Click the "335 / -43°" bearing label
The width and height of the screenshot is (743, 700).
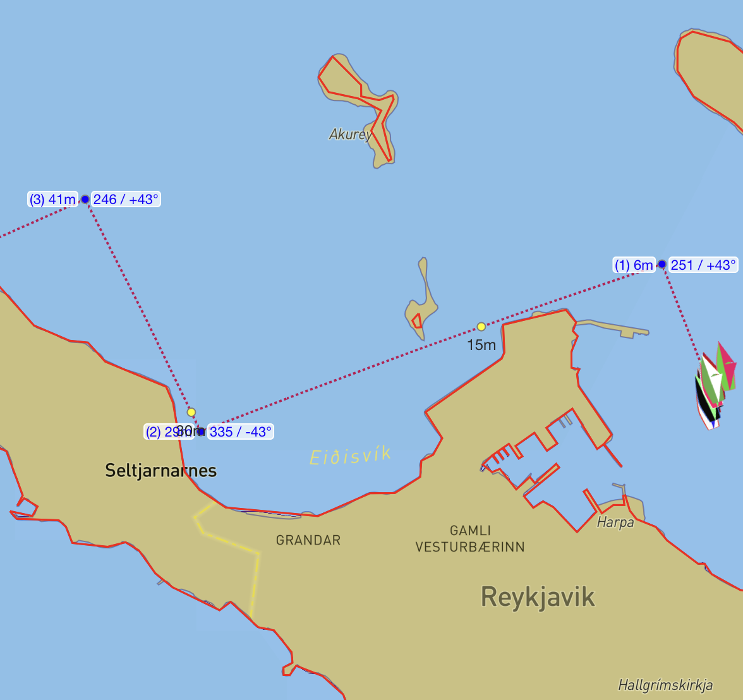[x=242, y=432]
